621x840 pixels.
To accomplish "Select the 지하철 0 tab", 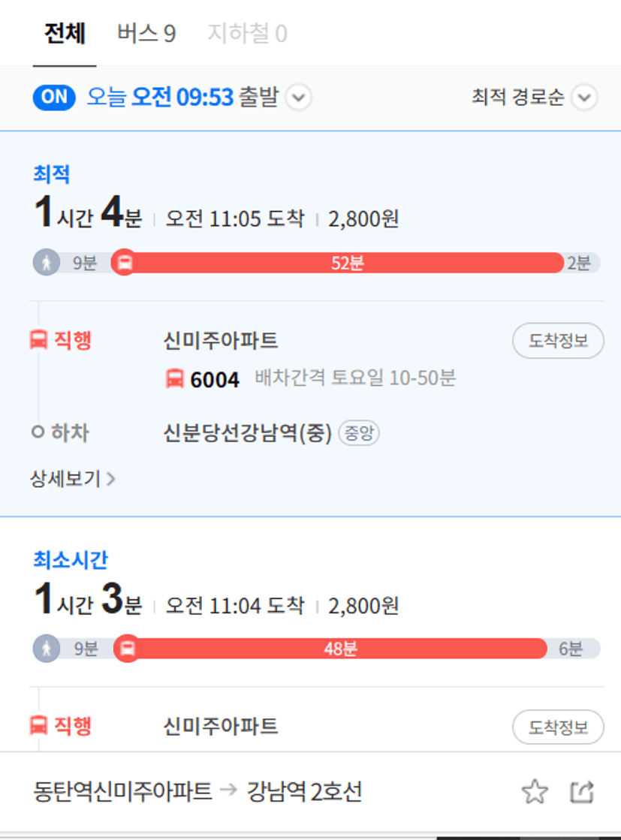I will pyautogui.click(x=248, y=33).
